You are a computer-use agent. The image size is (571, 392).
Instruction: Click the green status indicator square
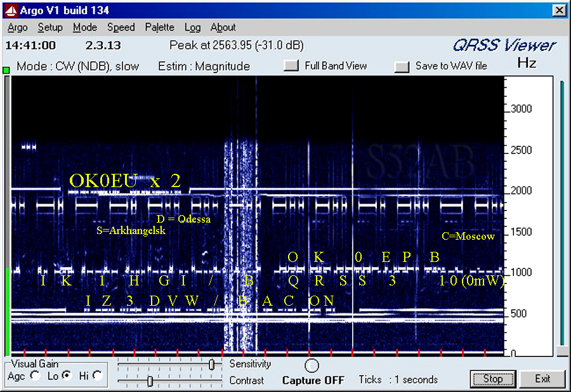[6, 69]
